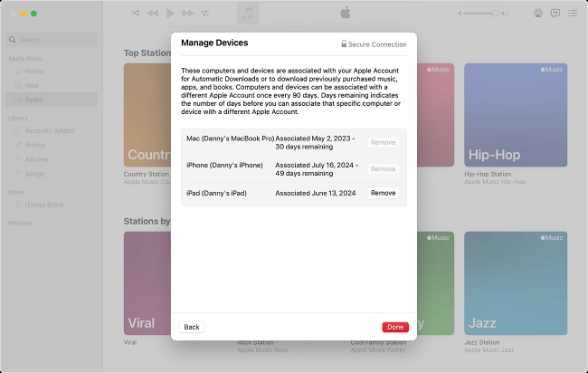Open Artists in the Library section

pyautogui.click(x=52, y=145)
